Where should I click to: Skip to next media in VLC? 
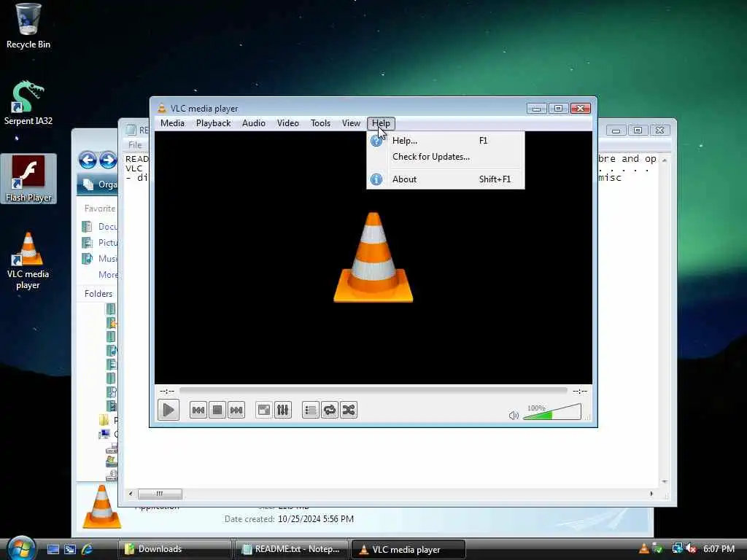click(x=236, y=410)
